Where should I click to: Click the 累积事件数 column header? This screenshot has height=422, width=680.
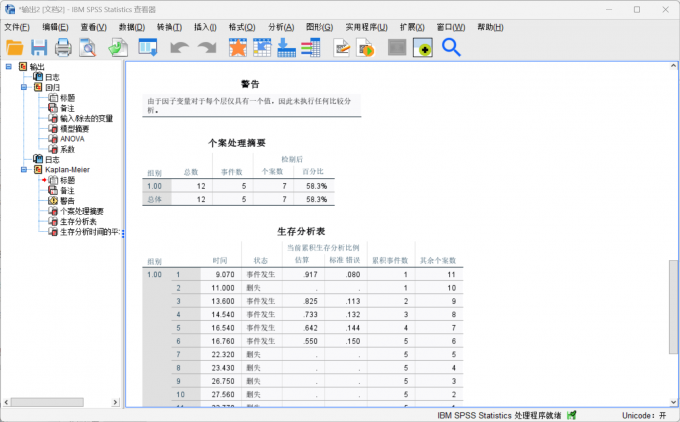pyautogui.click(x=390, y=261)
